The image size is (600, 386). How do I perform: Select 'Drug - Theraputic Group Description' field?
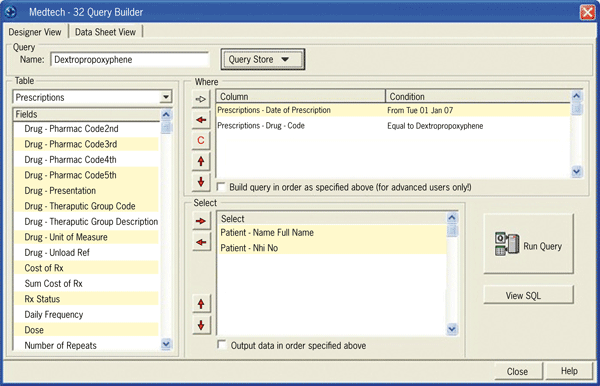coord(86,222)
